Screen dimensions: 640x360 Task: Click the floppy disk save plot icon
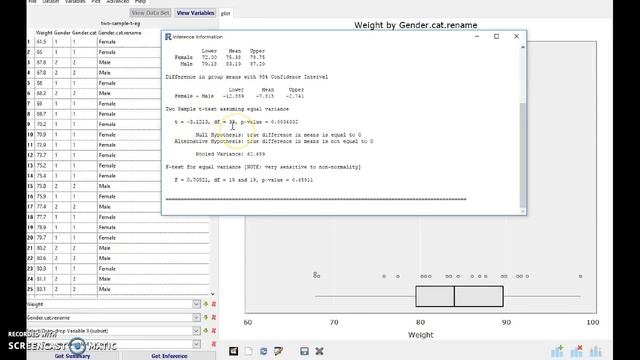(304, 351)
